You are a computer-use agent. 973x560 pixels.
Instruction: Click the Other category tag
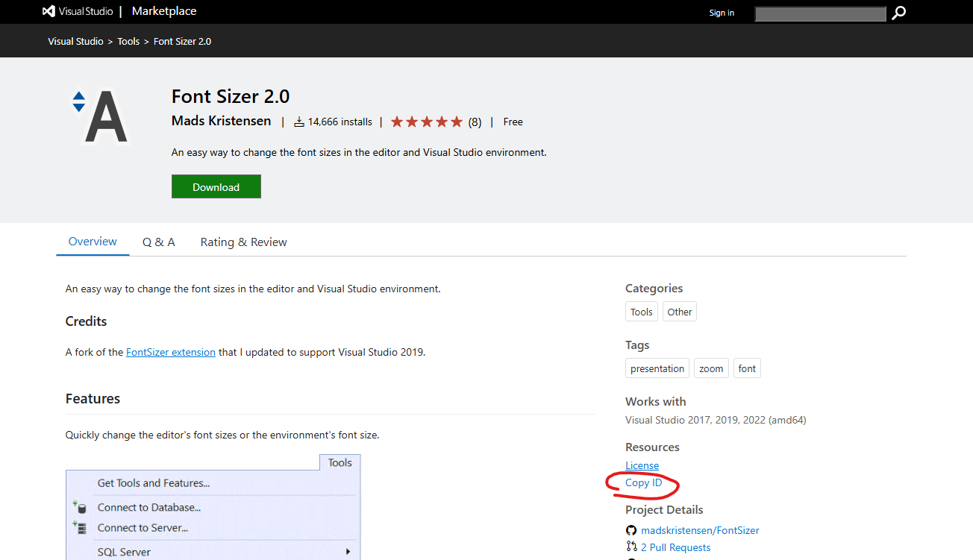click(x=680, y=312)
